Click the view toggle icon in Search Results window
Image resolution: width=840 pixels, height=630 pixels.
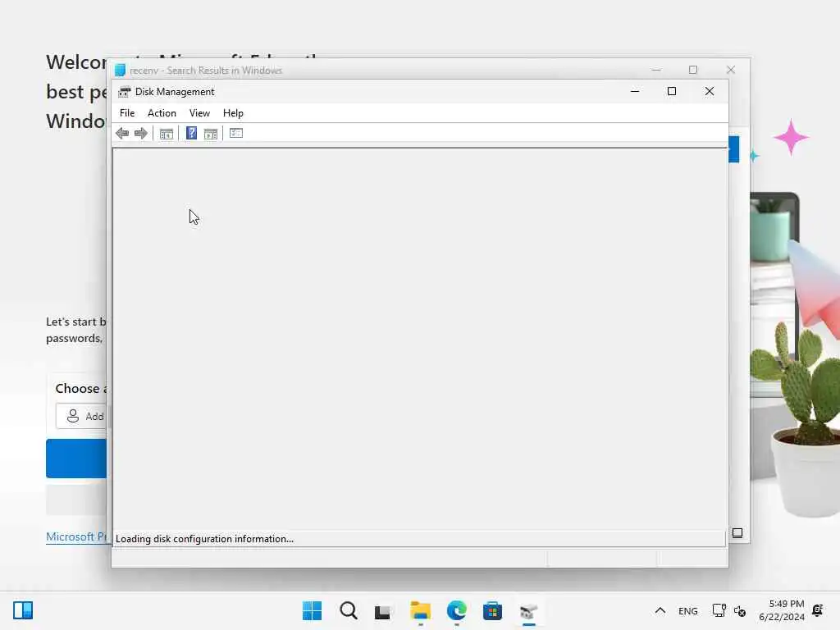[737, 533]
